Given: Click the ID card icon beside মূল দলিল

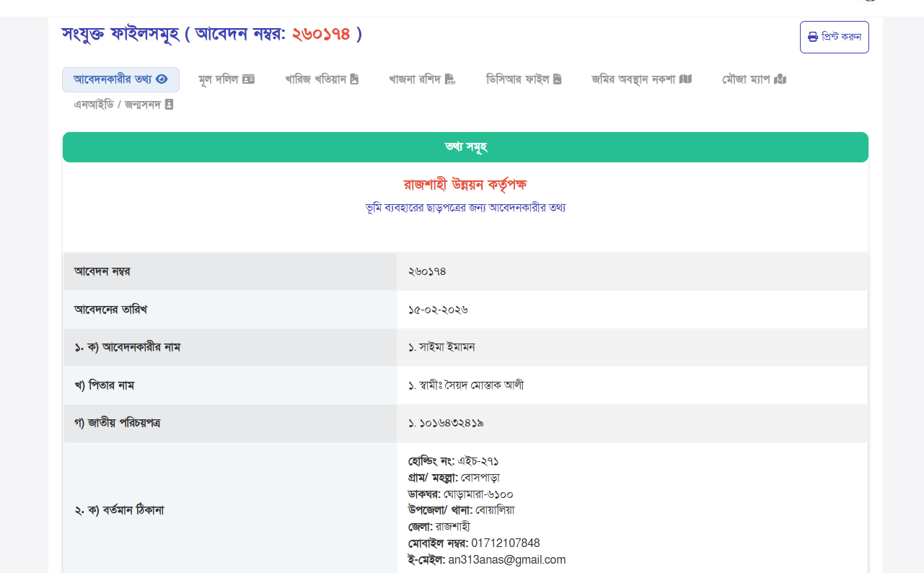Looking at the screenshot, I should click(x=248, y=79).
